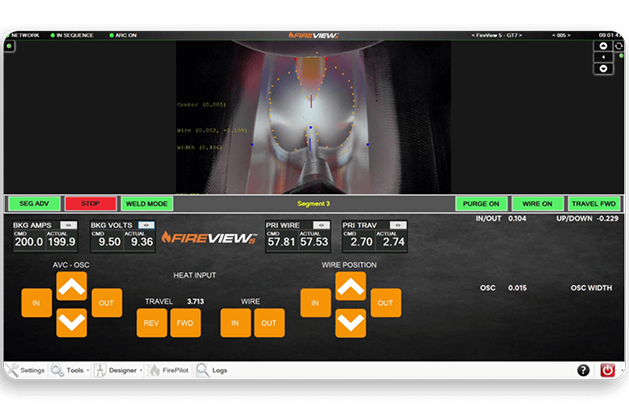This screenshot has height=416, width=629.
Task: Toggle the TRAVEL FWD button
Action: (594, 203)
